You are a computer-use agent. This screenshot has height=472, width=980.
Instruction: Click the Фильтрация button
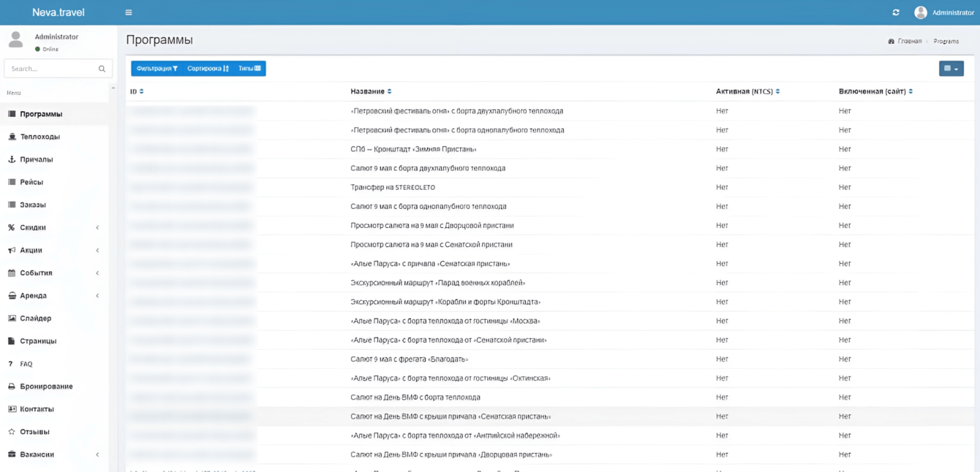(x=157, y=69)
